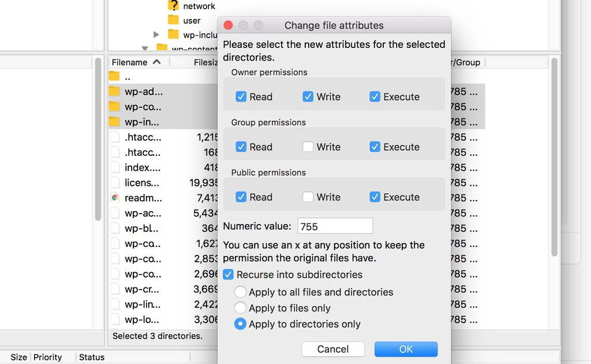591x364 pixels.
Task: Expand the wp-includes tree node
Action: tap(156, 35)
